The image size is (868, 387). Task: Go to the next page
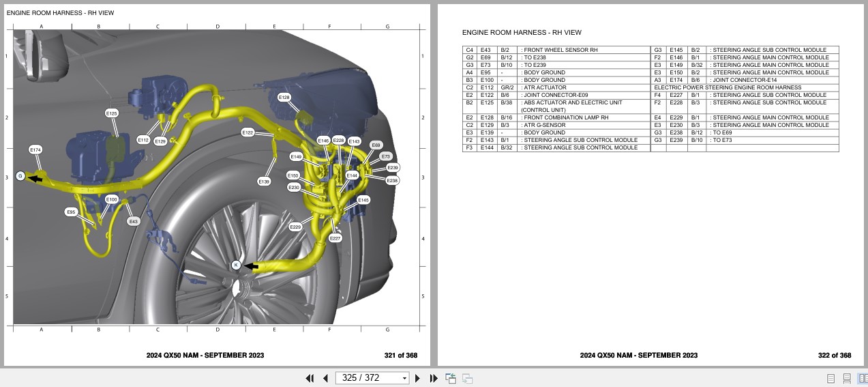click(417, 378)
